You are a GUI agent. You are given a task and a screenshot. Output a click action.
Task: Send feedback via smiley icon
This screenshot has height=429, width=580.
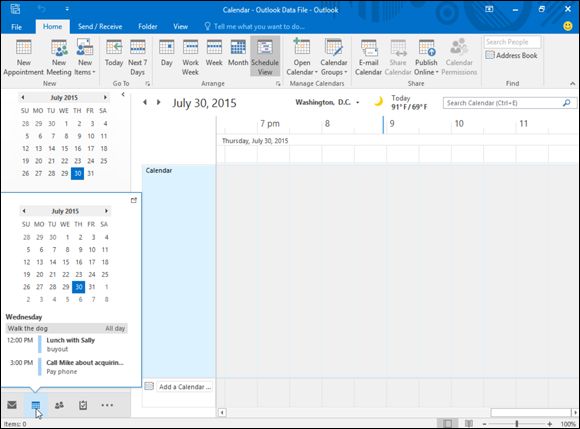coord(568,26)
